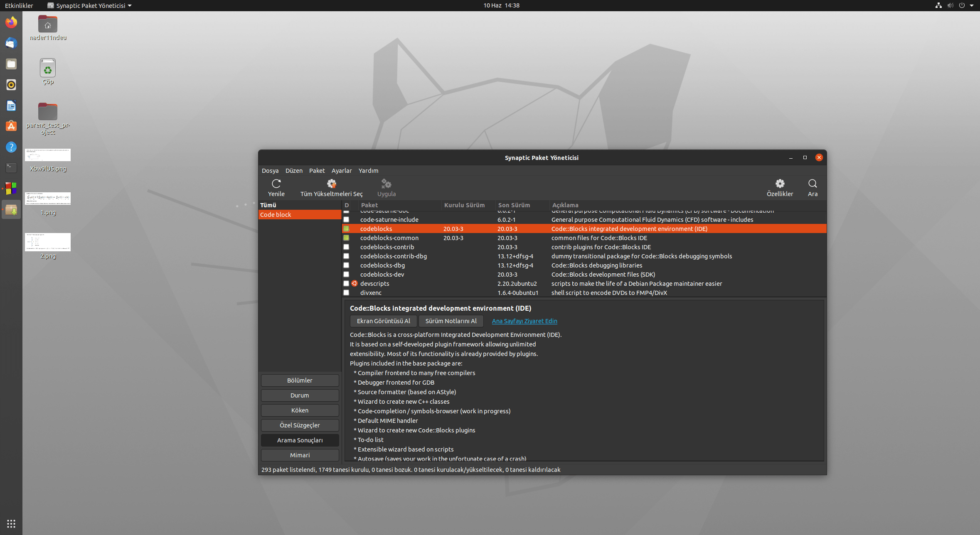
Task: Click the codeblocks-common installed status box
Action: pos(346,238)
